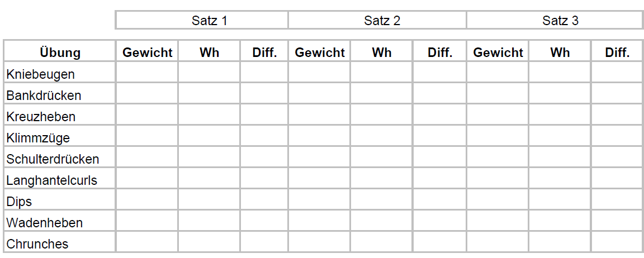Select Satz 3 Diff. cell for Chrunches

coord(617,243)
